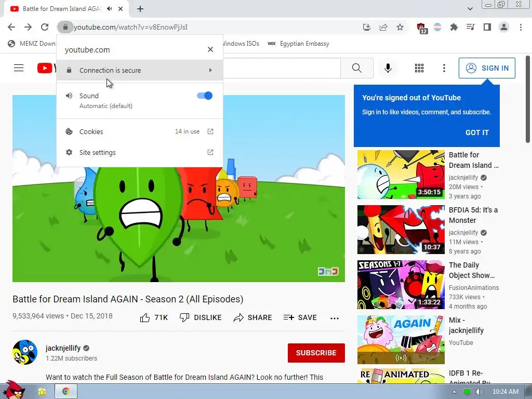Click the browser back arrow

point(11,27)
